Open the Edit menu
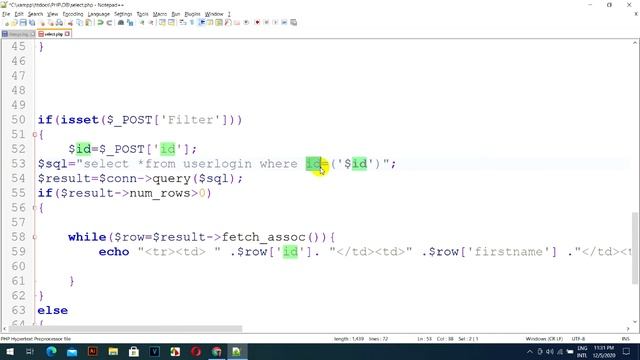Viewport: 640px width, 360px height. click(19, 14)
